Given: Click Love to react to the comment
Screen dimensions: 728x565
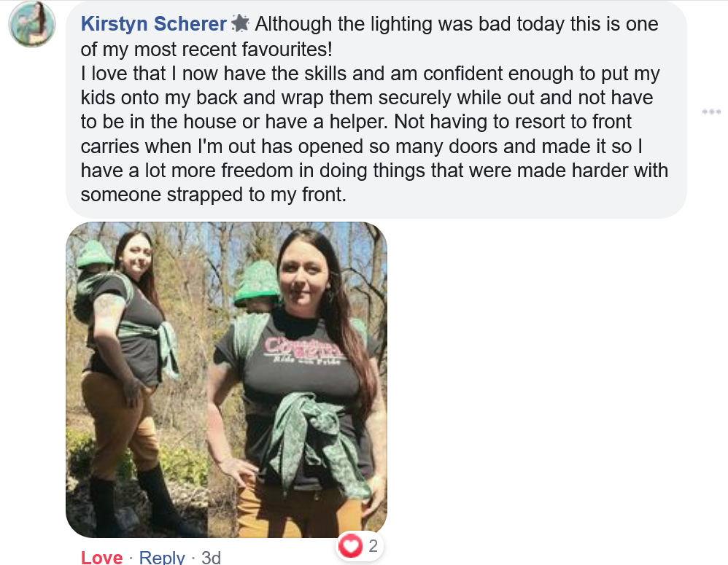Looking at the screenshot, I should click(x=101, y=557).
